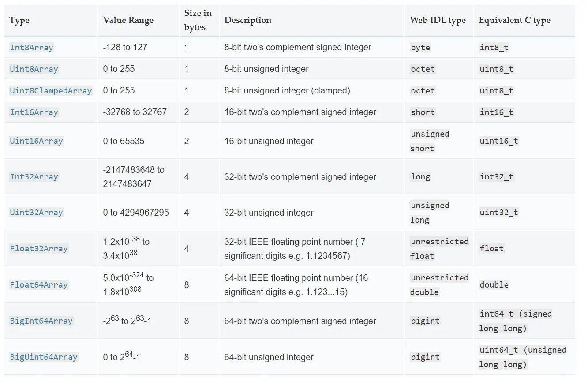The height and width of the screenshot is (385, 588).
Task: Select the Description column header
Action: [248, 20]
